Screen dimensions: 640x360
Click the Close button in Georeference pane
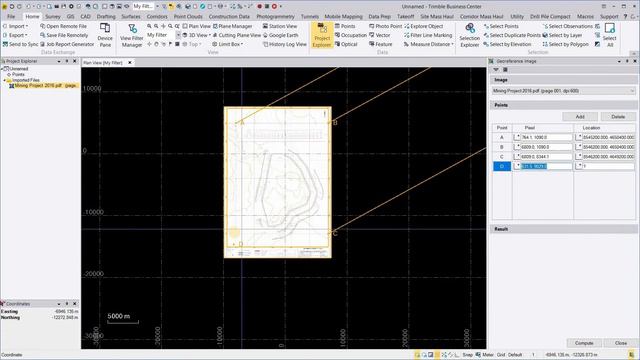point(620,343)
